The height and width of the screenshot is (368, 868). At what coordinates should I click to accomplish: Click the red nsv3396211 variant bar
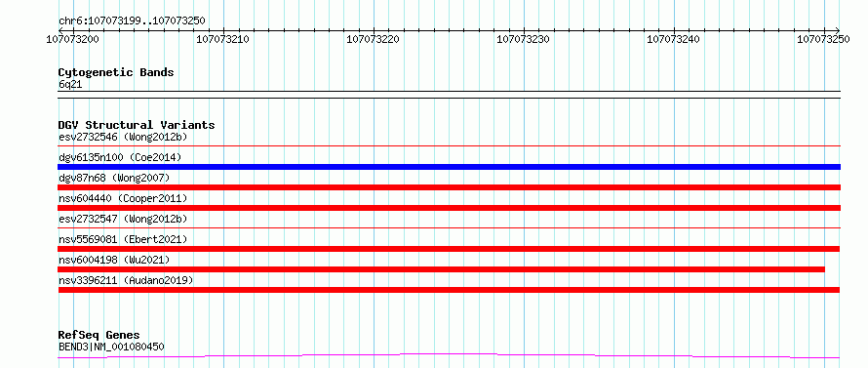pos(449,290)
